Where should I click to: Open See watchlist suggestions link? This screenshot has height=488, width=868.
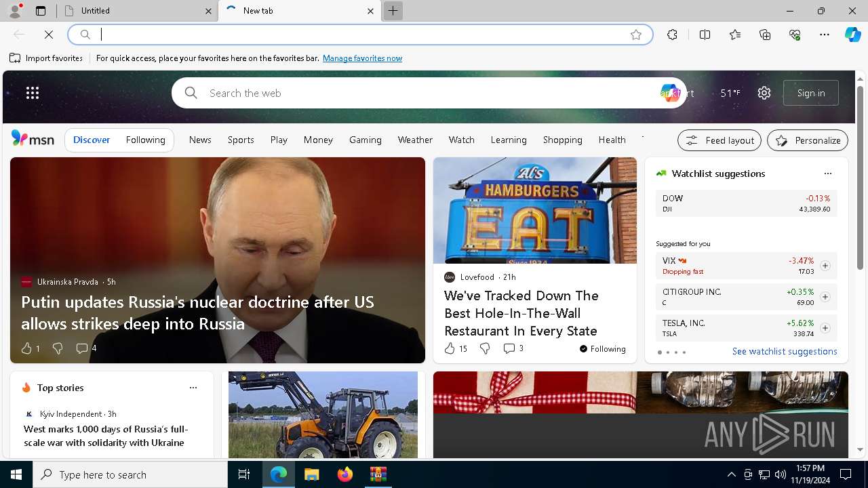(785, 351)
